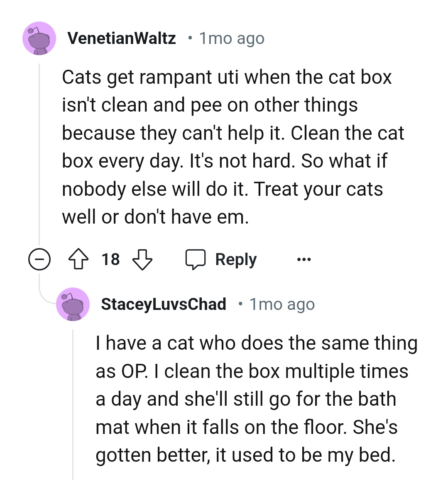The image size is (448, 480).
Task: Click the dot separator after VenetianWaltz's name
Action: tap(190, 39)
